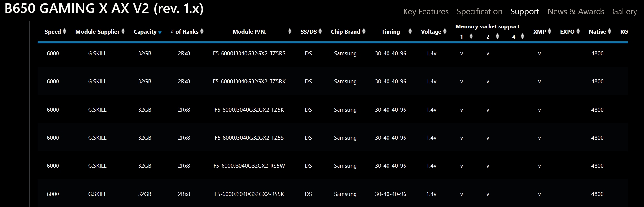Sort by Timing column arrows
Screen dimensions: 644x207
[x=410, y=31]
